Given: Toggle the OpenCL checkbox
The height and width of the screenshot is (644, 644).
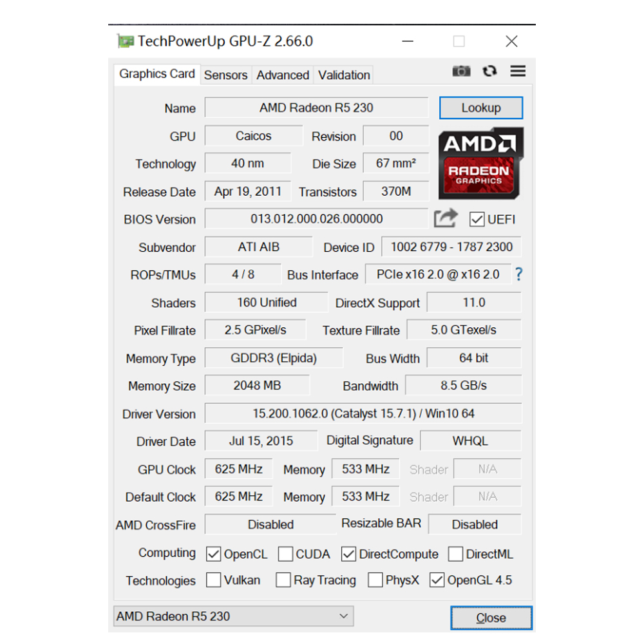Looking at the screenshot, I should (213, 554).
